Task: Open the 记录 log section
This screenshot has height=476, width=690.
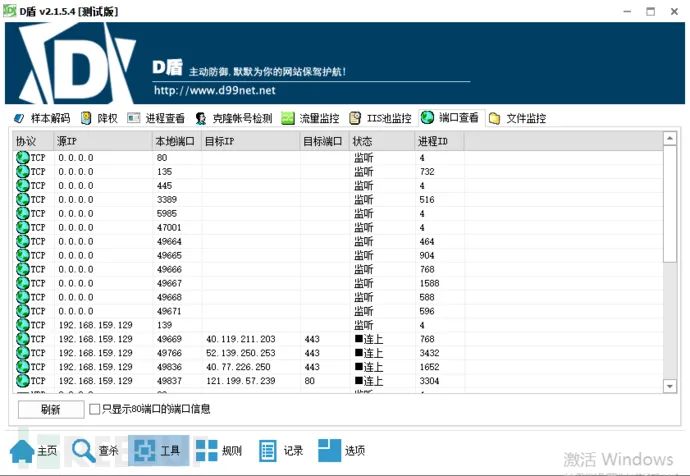Action: [281, 450]
